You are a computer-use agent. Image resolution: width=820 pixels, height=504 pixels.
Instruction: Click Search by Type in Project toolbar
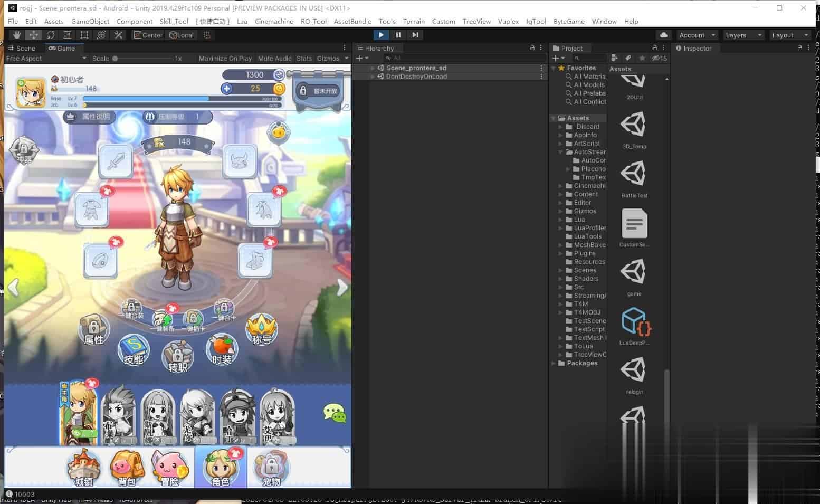coord(615,58)
